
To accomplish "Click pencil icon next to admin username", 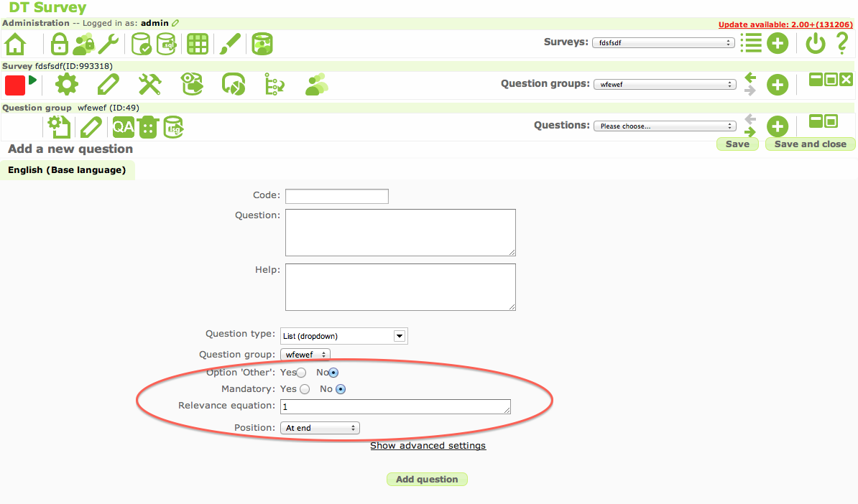I will click(x=175, y=23).
